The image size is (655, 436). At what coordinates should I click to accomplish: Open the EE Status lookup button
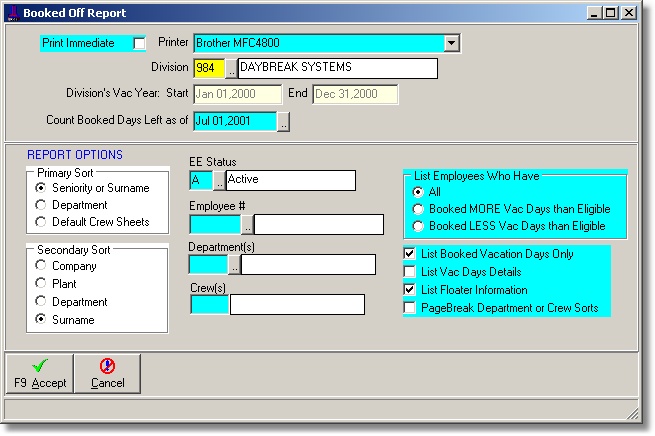coord(219,180)
